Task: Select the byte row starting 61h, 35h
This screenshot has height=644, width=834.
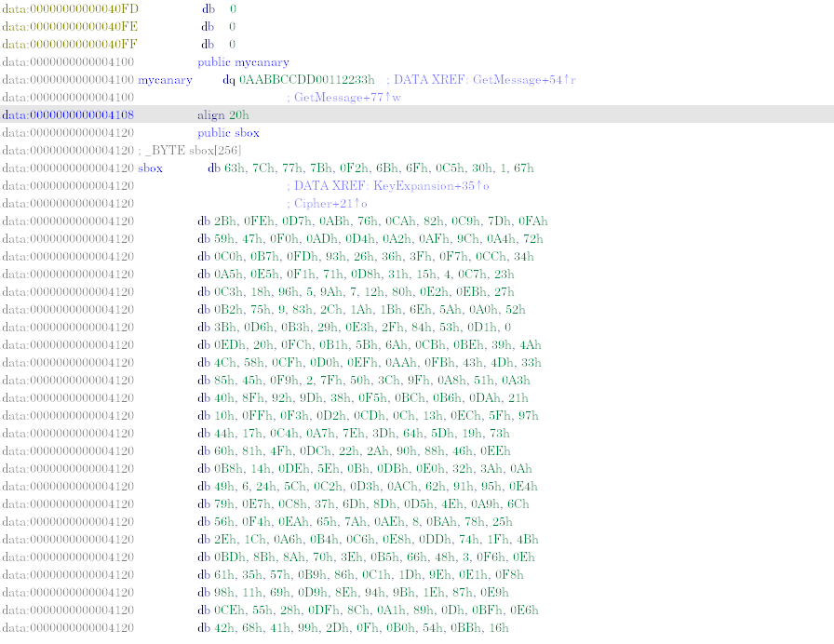Action: point(360,574)
